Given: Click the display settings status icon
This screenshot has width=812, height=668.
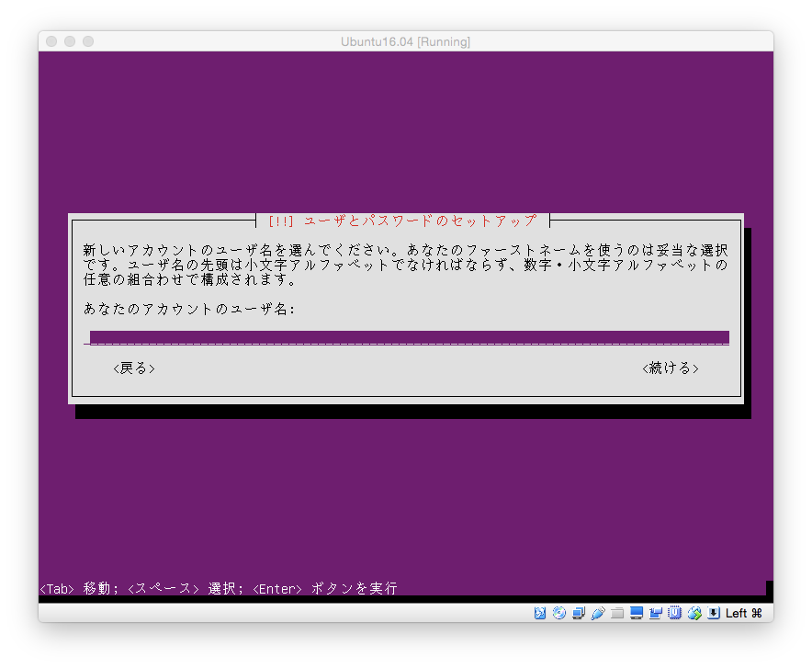Looking at the screenshot, I should click(x=636, y=613).
